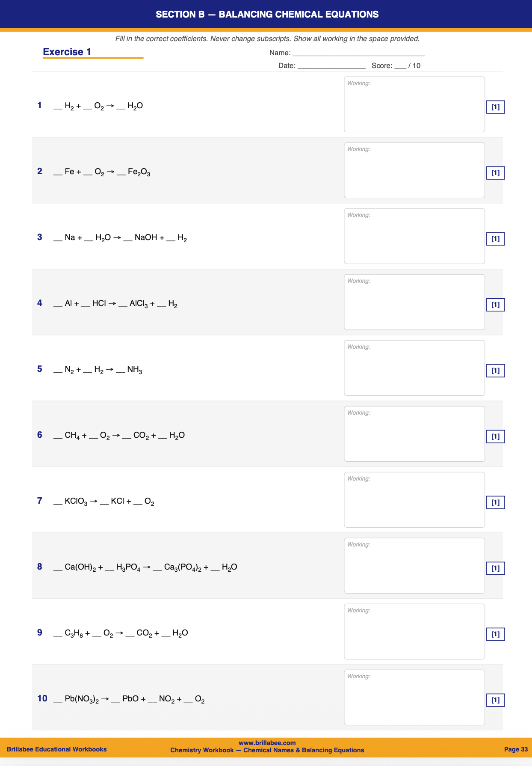532x766 pixels.
Task: Click the coefficient blank before C3H8
Action: pyautogui.click(x=58, y=634)
